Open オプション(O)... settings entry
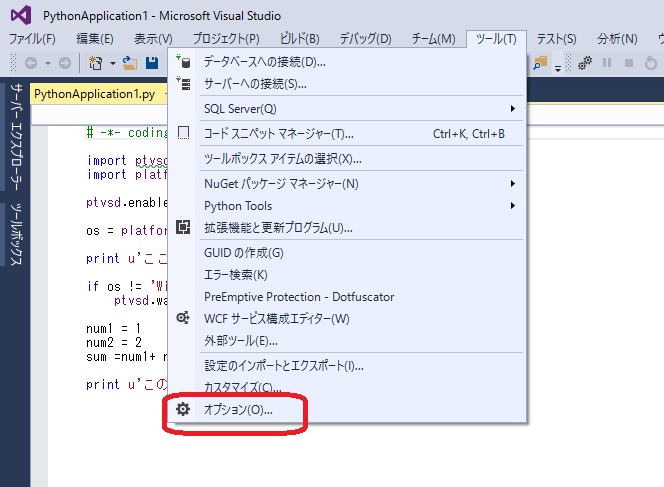 pyautogui.click(x=347, y=410)
